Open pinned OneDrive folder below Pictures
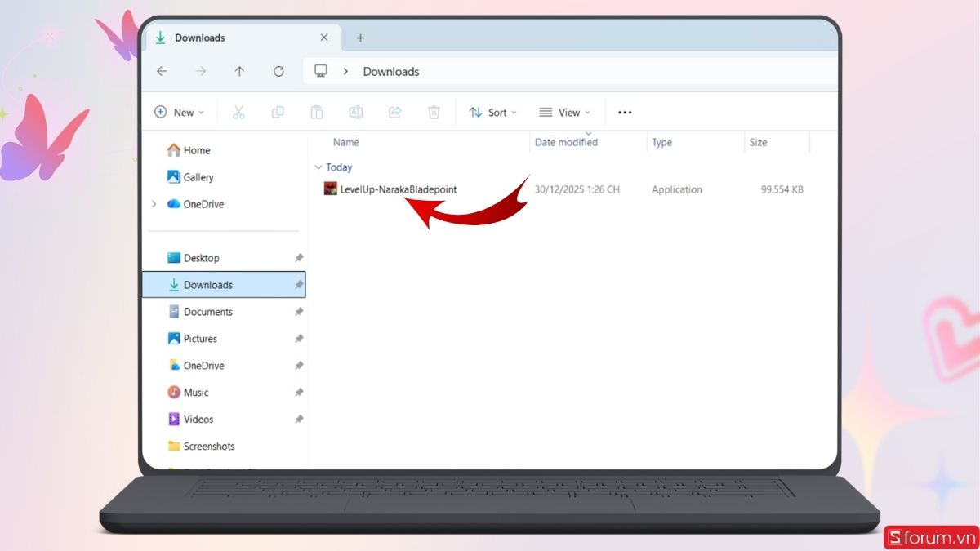The width and height of the screenshot is (980, 551). (203, 366)
